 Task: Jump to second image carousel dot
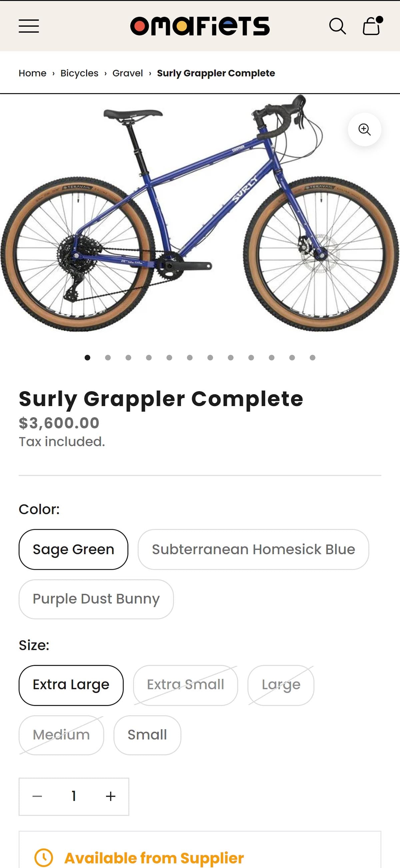coord(108,357)
